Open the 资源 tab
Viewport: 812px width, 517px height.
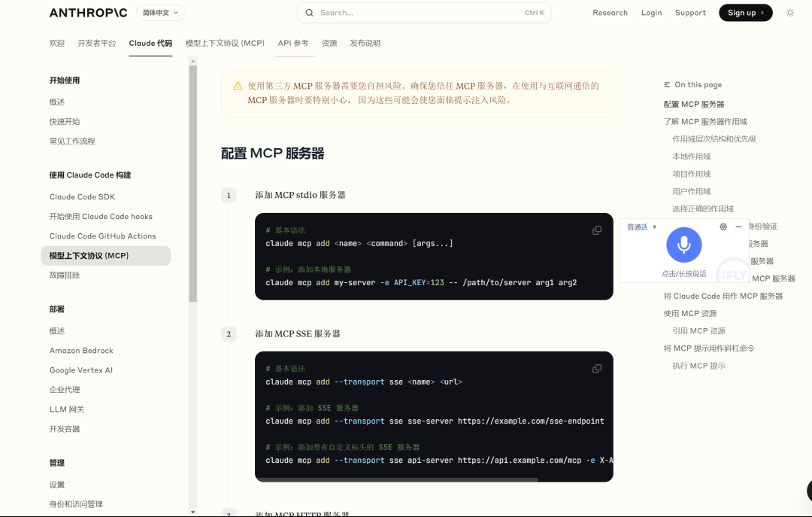(x=329, y=43)
